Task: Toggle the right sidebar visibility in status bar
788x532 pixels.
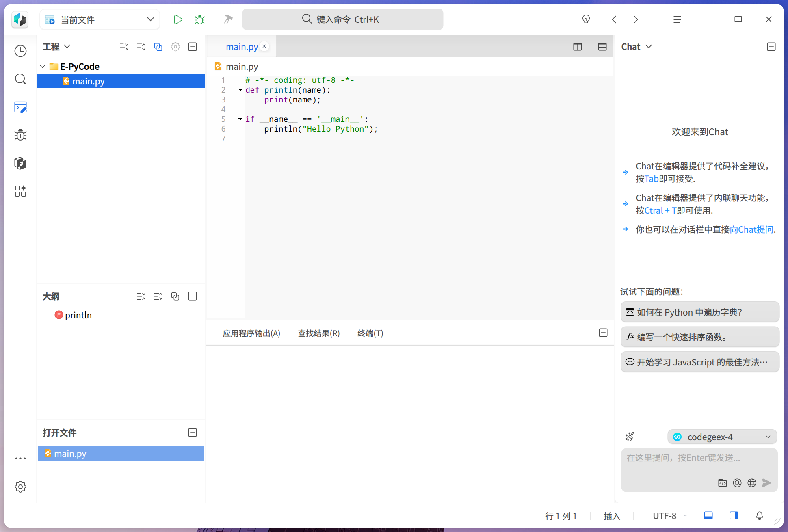Action: click(734, 516)
